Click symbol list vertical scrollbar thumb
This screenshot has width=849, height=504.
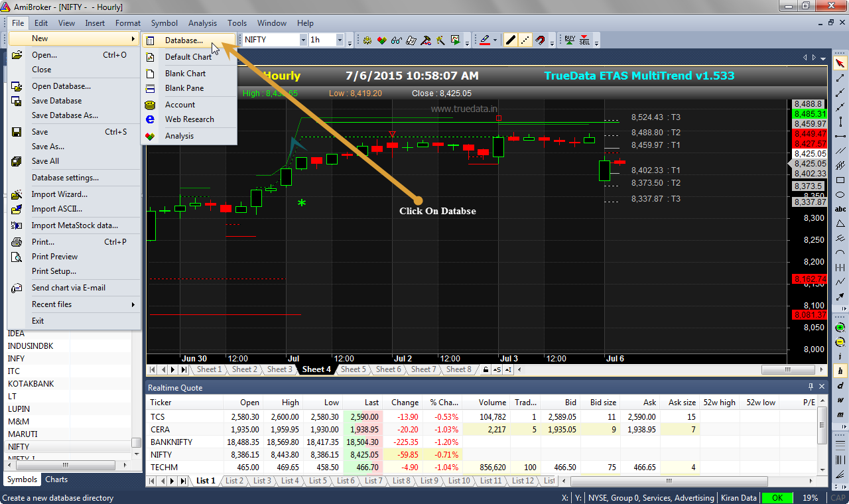[x=136, y=442]
